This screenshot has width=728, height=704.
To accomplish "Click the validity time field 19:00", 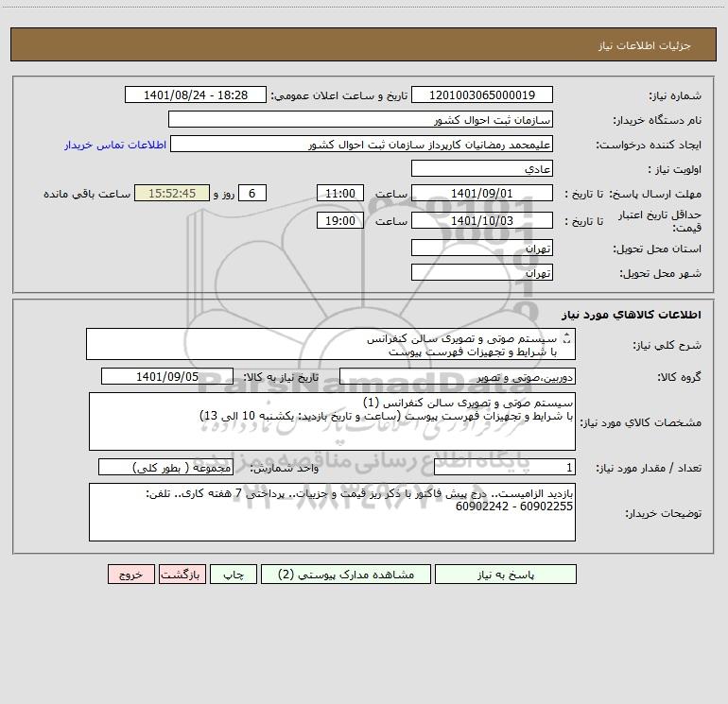I will point(339,220).
